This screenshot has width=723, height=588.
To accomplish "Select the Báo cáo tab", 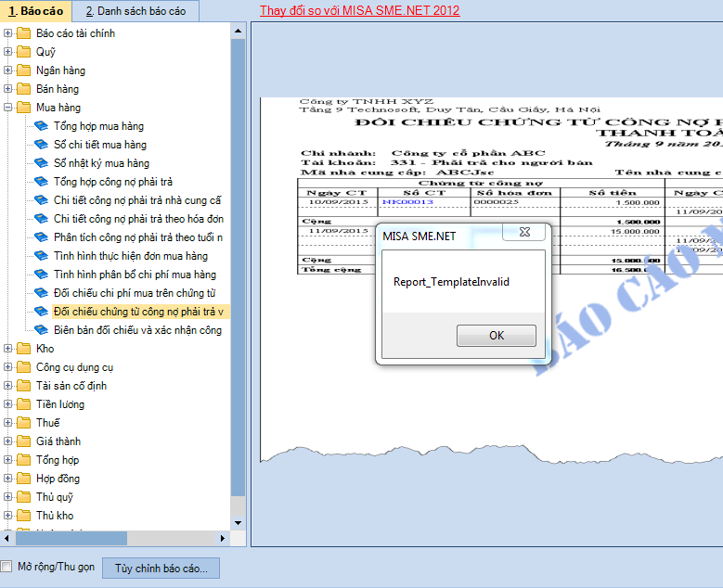I will point(35,11).
